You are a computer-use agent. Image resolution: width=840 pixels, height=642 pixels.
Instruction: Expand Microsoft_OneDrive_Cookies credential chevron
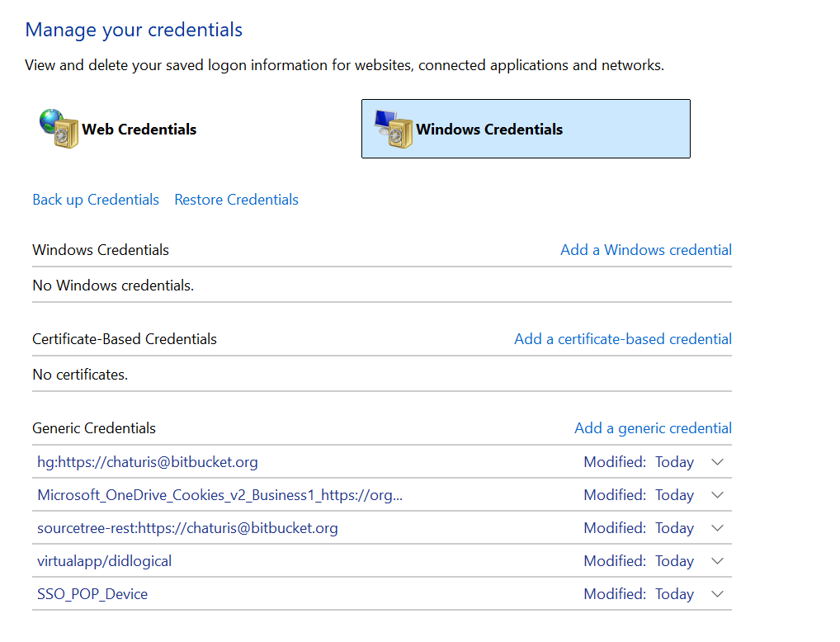[x=717, y=495]
